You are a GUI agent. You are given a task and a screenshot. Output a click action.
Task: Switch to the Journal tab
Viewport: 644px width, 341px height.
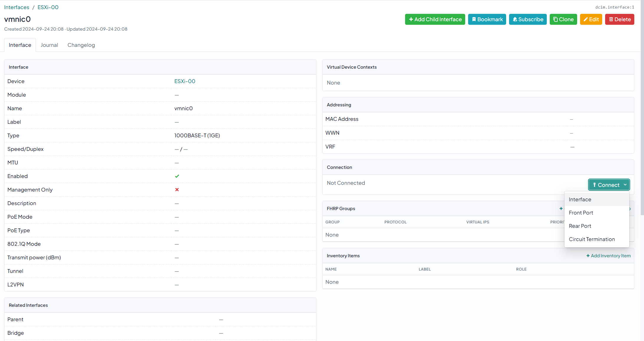[x=49, y=45]
